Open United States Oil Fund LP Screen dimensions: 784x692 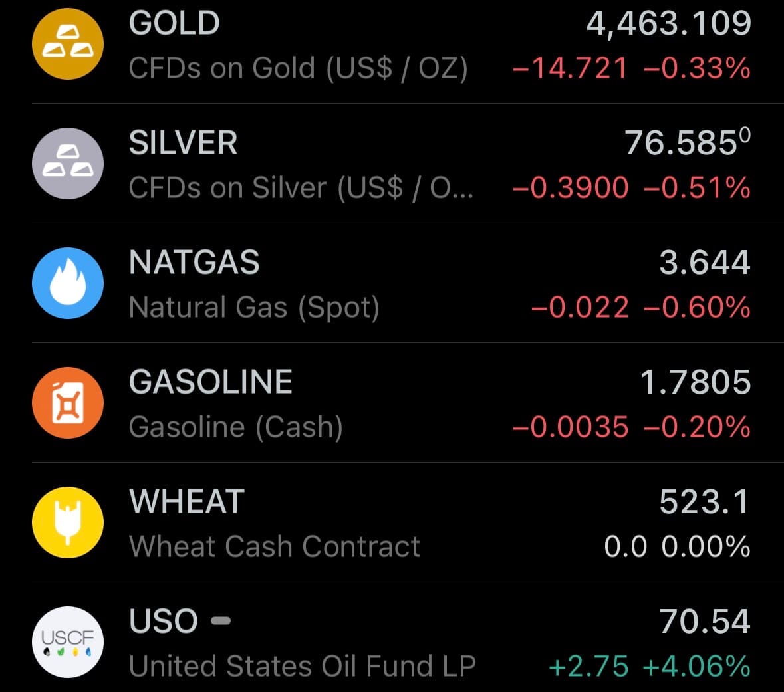pos(303,666)
